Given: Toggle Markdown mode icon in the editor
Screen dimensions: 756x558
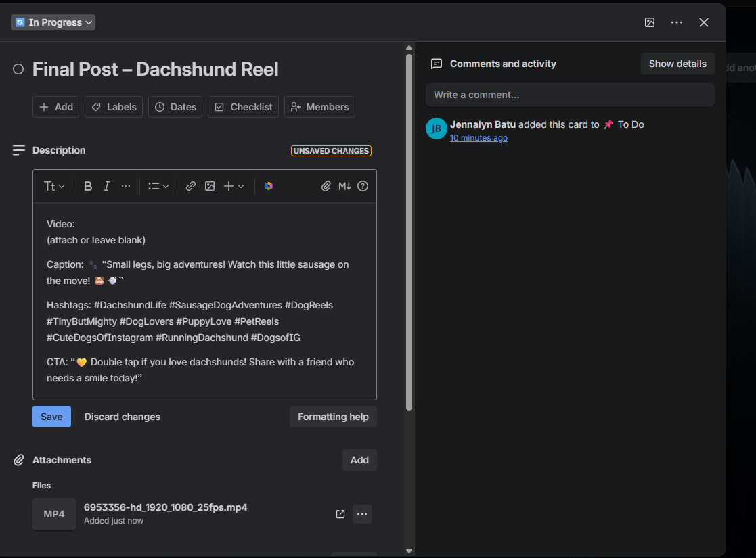Looking at the screenshot, I should click(344, 186).
